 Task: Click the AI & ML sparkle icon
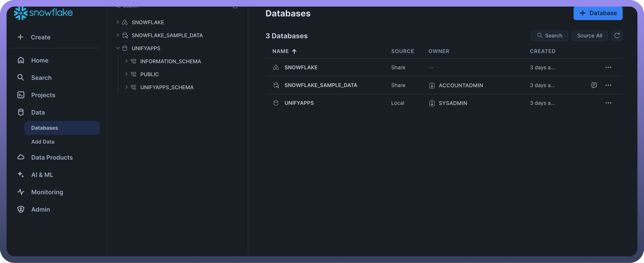pyautogui.click(x=21, y=175)
